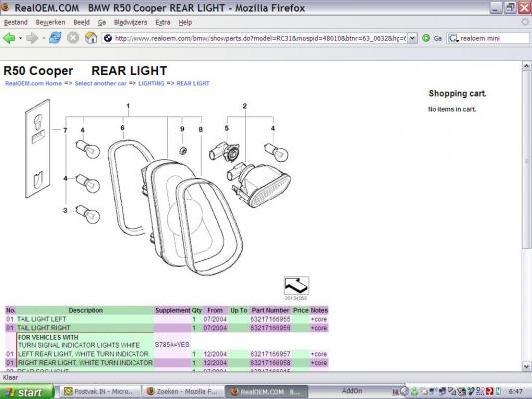Expand hidden system tray icons arrow
The image size is (532, 399).
click(x=404, y=392)
